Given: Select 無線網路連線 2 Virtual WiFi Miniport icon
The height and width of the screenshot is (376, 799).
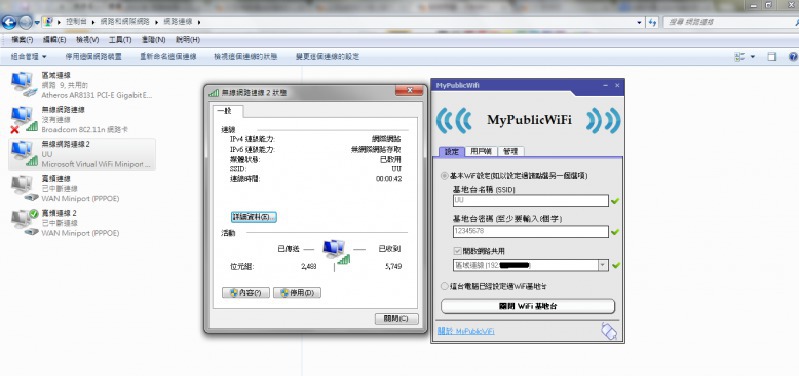Looking at the screenshot, I should pyautogui.click(x=24, y=153).
